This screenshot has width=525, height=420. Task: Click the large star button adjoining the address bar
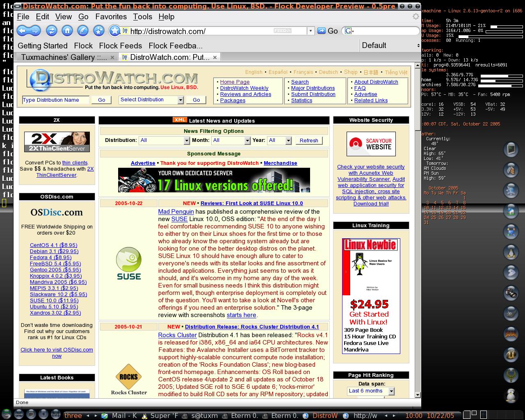tap(115, 30)
